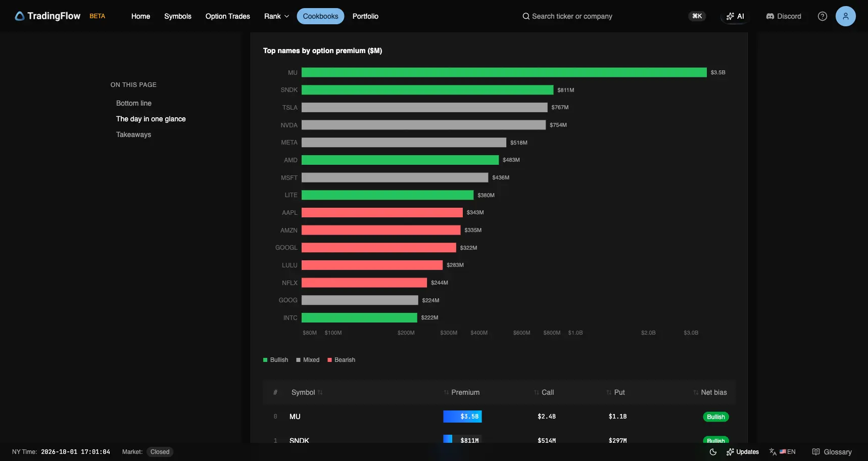Toggle Mixed series in chart legend
The height and width of the screenshot is (461, 868).
[308, 360]
